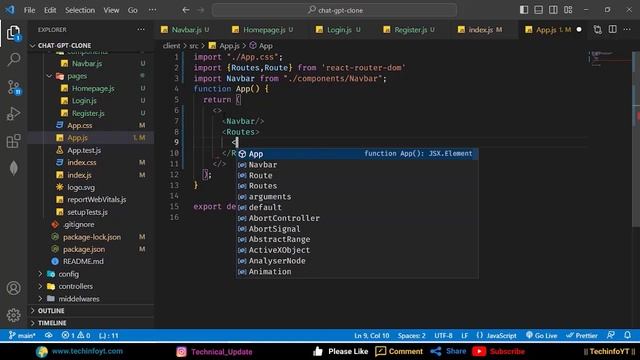Click the Go Live status button
Screen dimensions: 640x360
[x=542, y=336]
